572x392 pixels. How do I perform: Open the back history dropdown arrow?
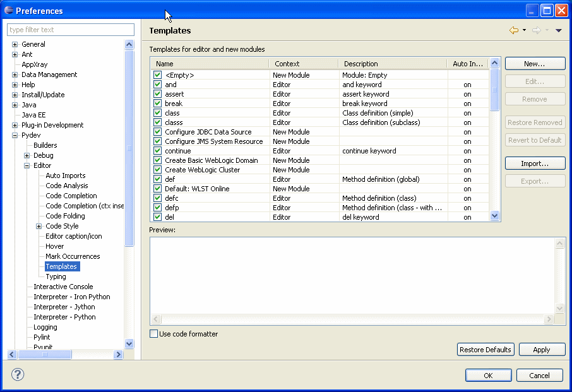click(x=524, y=30)
